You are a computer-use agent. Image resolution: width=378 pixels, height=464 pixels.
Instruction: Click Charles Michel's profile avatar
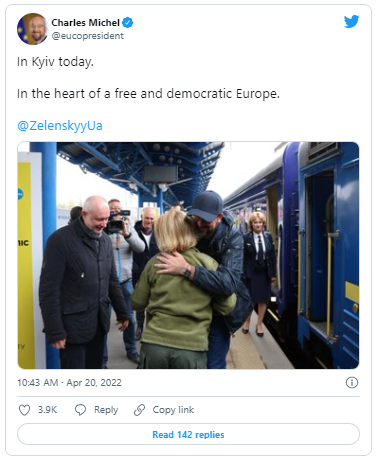tap(33, 29)
